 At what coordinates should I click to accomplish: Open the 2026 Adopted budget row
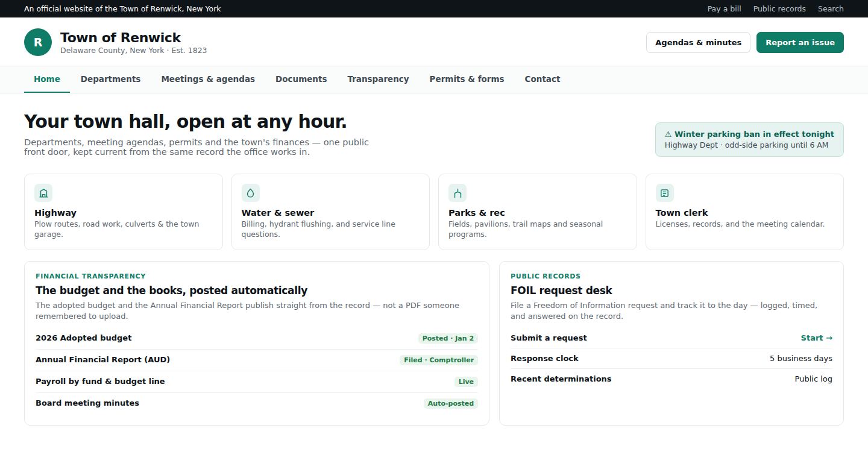[257, 338]
